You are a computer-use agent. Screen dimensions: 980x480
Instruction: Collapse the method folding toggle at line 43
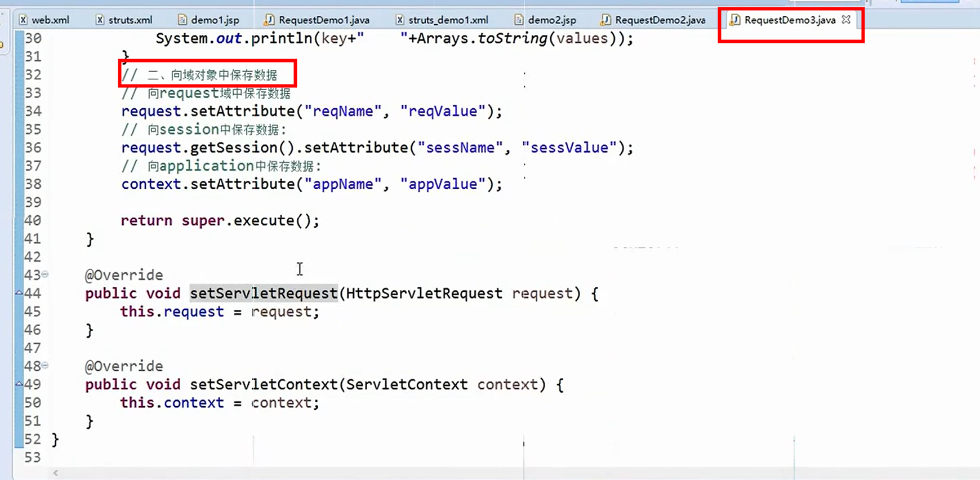(45, 274)
